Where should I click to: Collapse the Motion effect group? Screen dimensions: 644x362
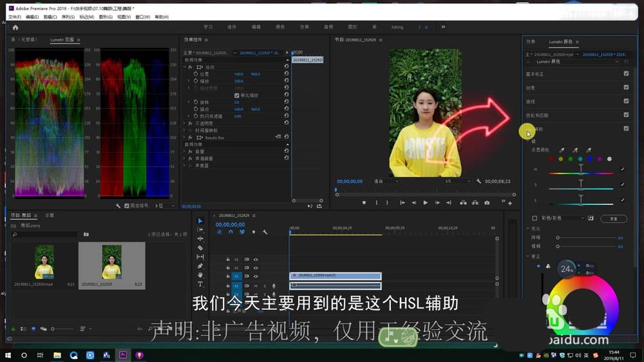184,67
